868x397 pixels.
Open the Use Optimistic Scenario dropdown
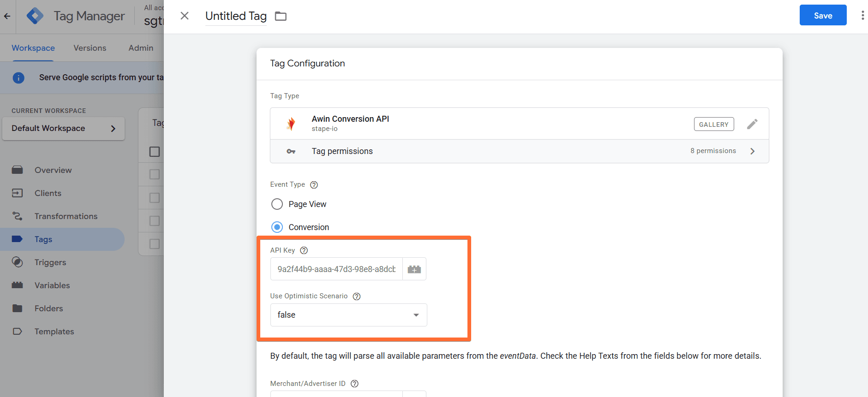point(348,315)
